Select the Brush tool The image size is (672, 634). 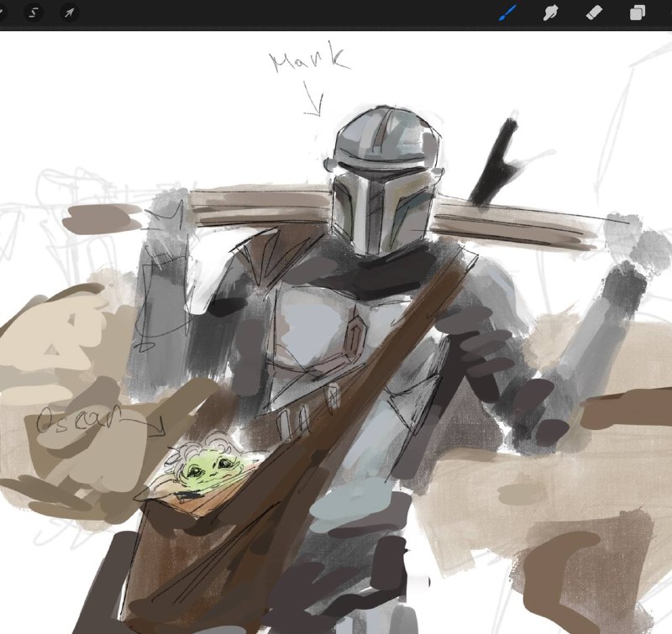pos(508,13)
